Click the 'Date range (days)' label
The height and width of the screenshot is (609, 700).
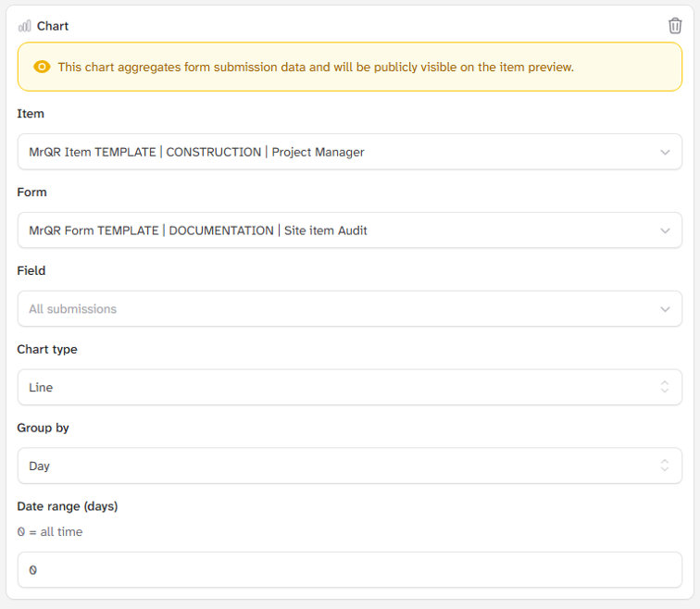point(68,506)
